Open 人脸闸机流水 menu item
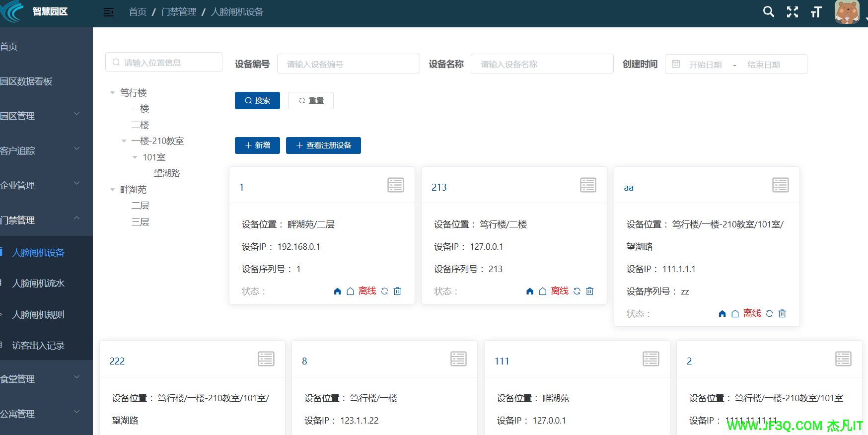This screenshot has height=435, width=868. pos(38,284)
